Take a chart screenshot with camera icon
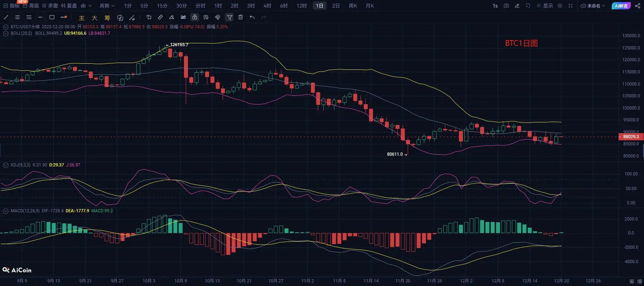This screenshot has height=286, width=644. (x=506, y=6)
